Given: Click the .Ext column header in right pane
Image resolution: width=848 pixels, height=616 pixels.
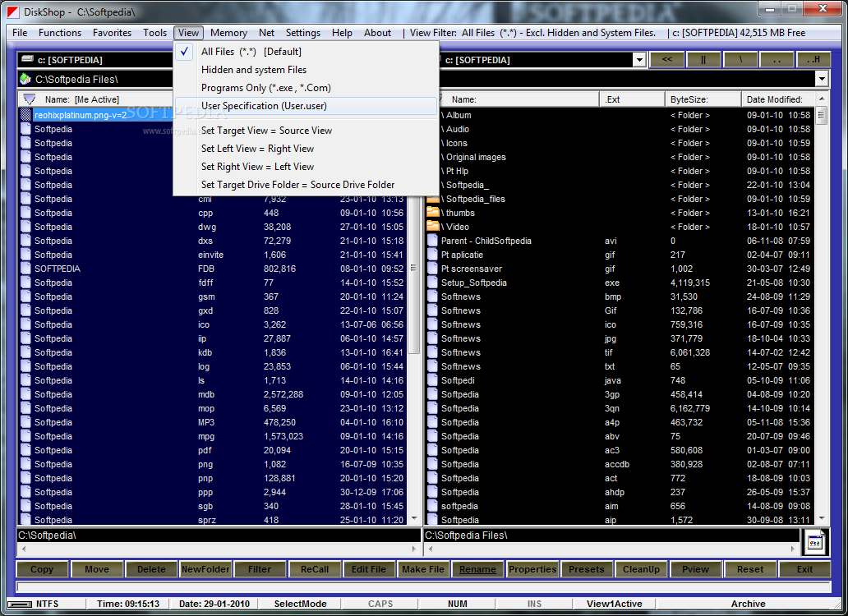Looking at the screenshot, I should pos(632,99).
